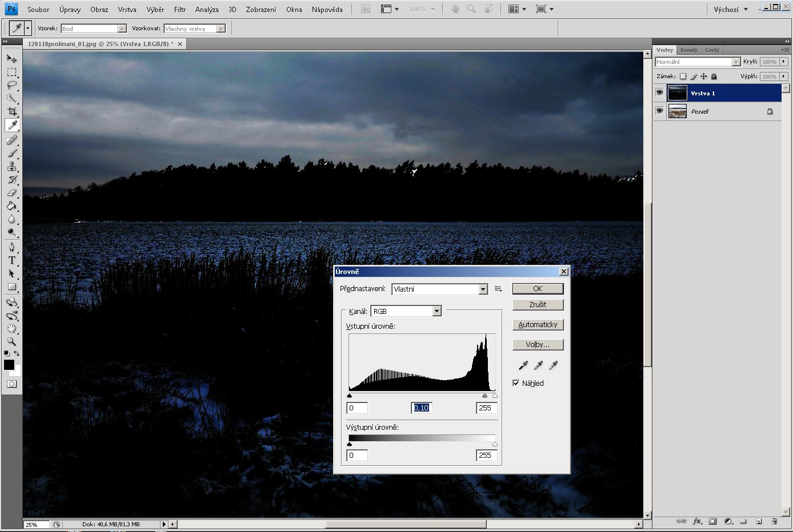Click the delete layer trash icon
The height and width of the screenshot is (532, 793).
774,521
